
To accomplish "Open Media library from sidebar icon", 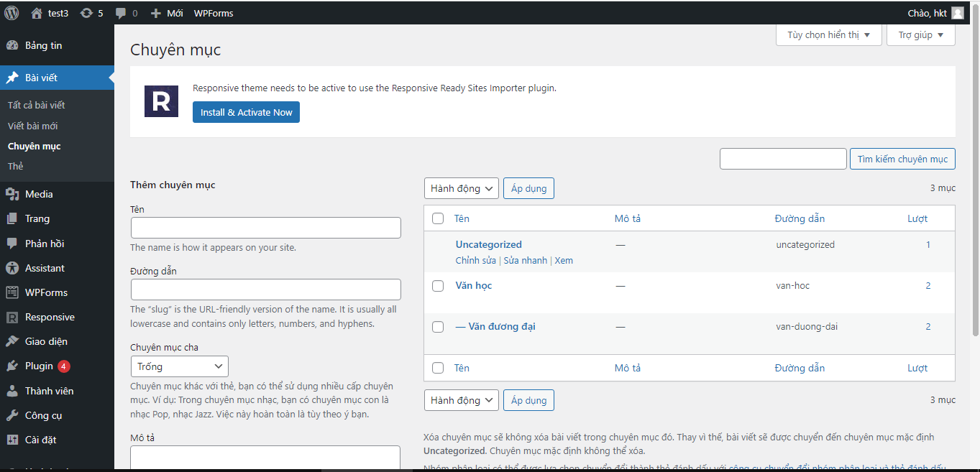I will click(x=12, y=194).
